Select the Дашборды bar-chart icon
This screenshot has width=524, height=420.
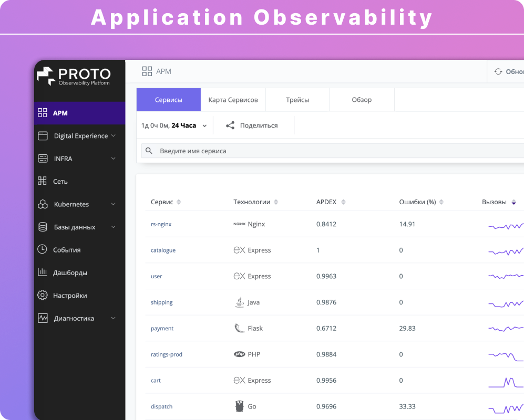(x=42, y=272)
